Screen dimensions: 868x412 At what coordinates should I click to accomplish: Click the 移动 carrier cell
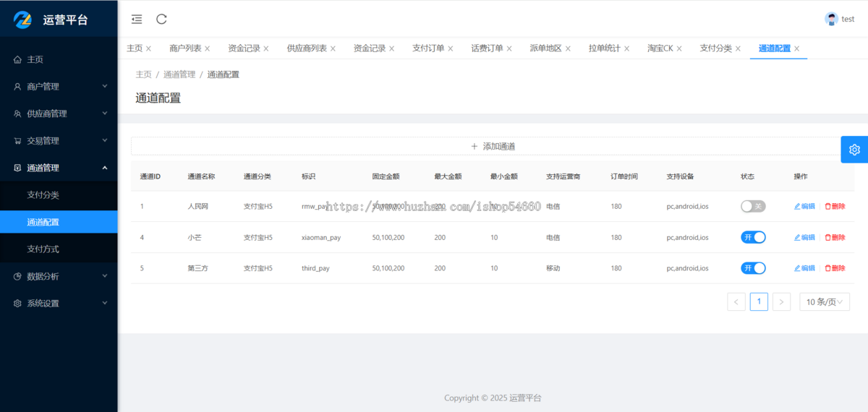553,268
